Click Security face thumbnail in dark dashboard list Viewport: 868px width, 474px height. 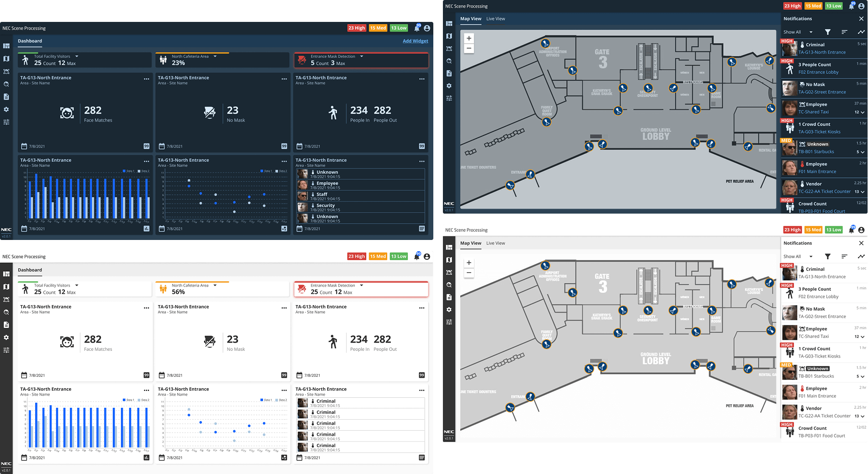pos(302,208)
